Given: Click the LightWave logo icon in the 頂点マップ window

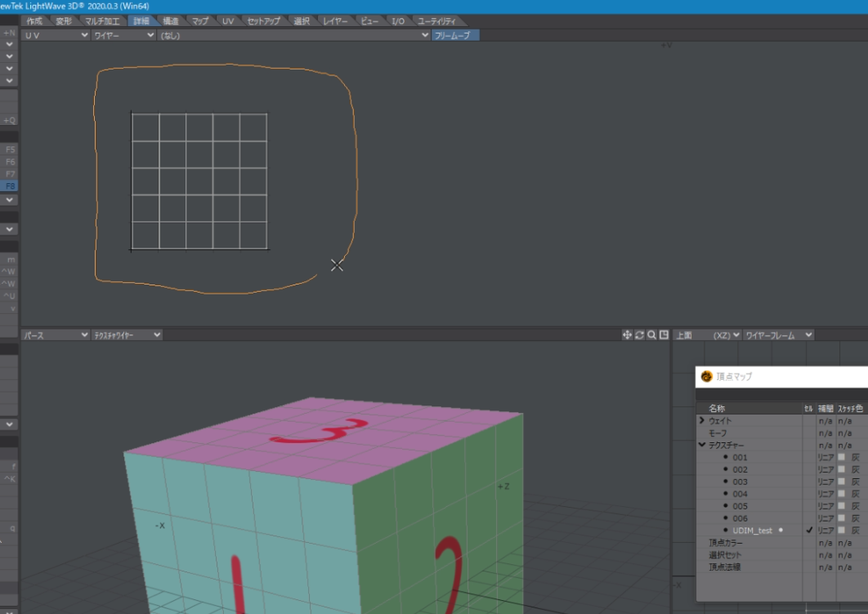Looking at the screenshot, I should pyautogui.click(x=706, y=376).
